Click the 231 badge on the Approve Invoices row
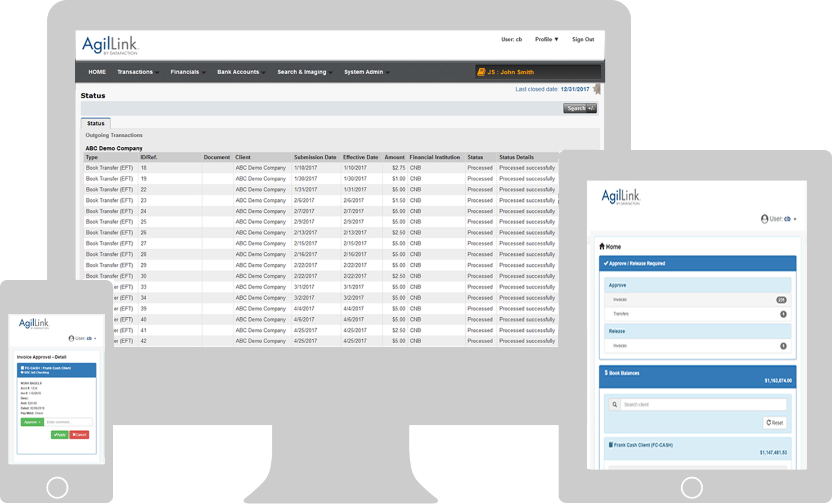 [781, 300]
